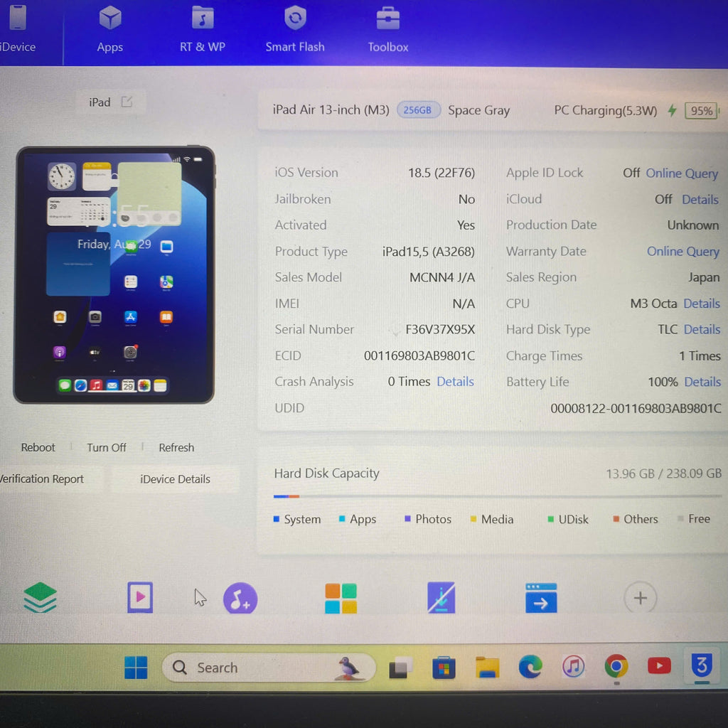Image resolution: width=728 pixels, height=728 pixels.
Task: Click the 3uTools taskbar icon
Action: [x=702, y=665]
